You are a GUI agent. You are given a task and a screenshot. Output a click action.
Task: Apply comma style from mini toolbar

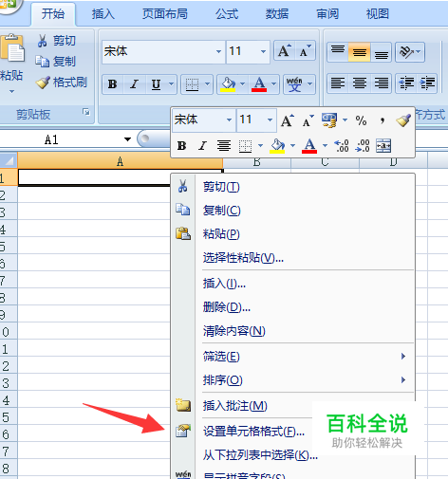[383, 120]
